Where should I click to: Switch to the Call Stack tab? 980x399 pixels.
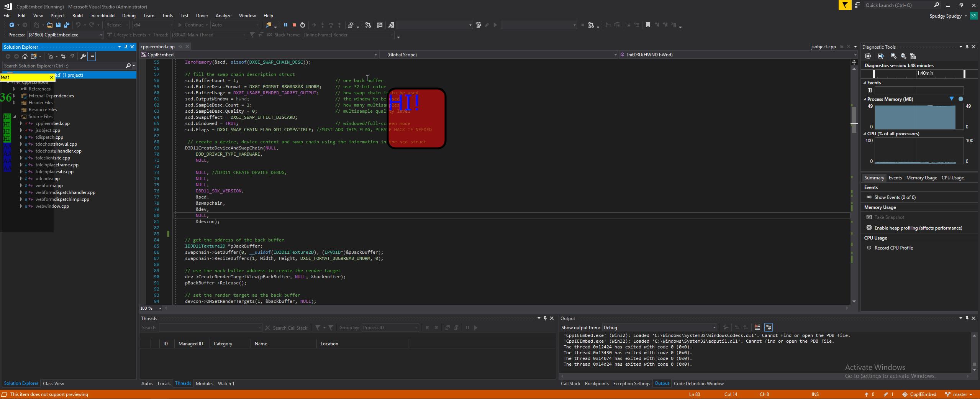point(570,383)
